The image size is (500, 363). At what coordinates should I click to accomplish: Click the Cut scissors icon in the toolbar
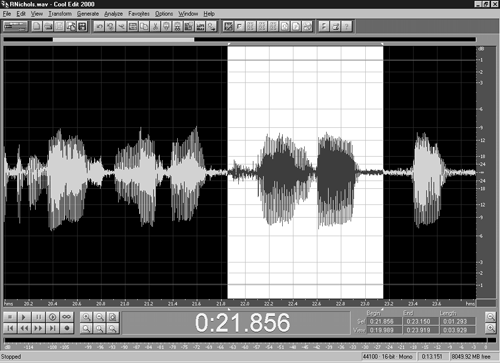tap(155, 26)
